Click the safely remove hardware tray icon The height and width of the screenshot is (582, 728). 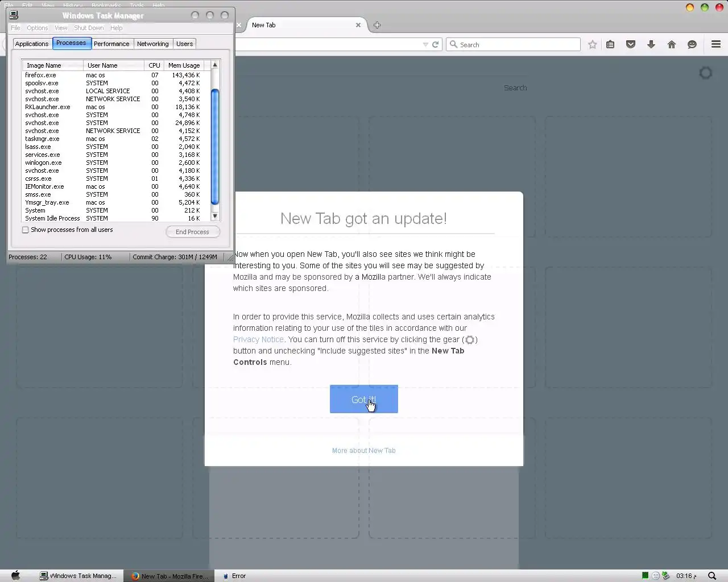tap(665, 576)
